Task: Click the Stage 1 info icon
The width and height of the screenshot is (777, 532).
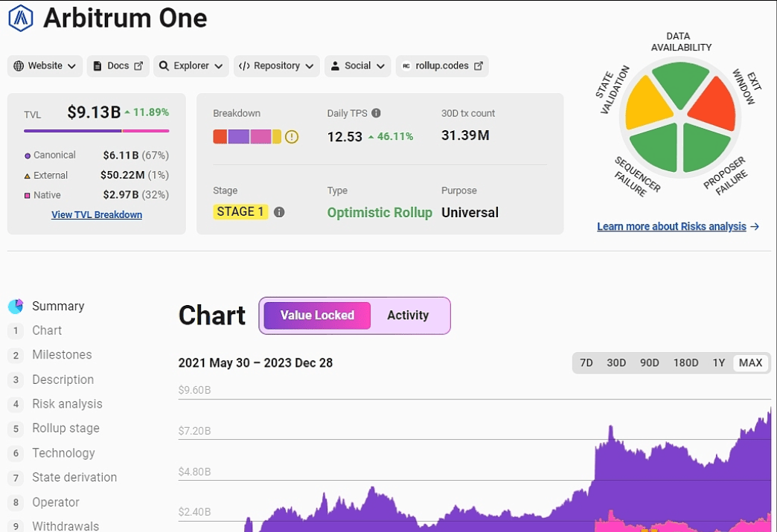Action: tap(279, 212)
